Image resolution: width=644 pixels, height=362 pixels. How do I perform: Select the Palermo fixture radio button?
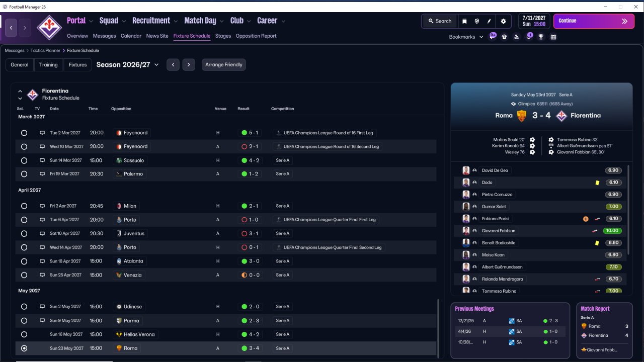click(x=24, y=174)
